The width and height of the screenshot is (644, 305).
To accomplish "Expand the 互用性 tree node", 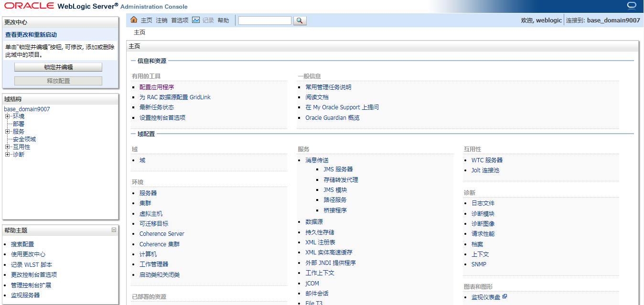I will (x=7, y=147).
